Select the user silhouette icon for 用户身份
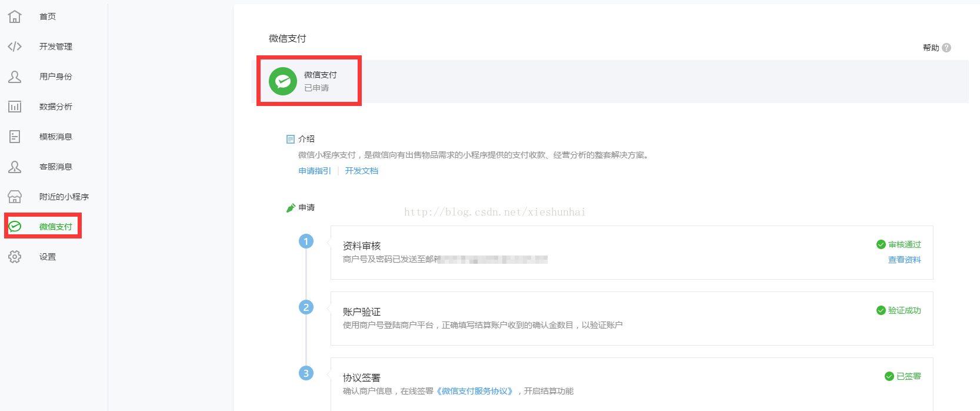 point(15,77)
